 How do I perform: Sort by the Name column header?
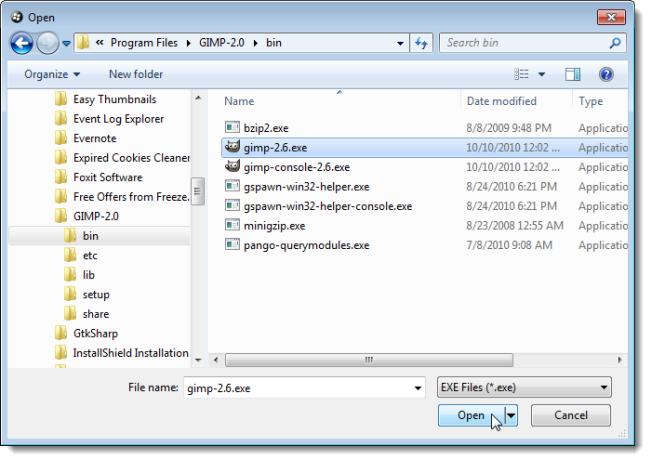(x=239, y=101)
